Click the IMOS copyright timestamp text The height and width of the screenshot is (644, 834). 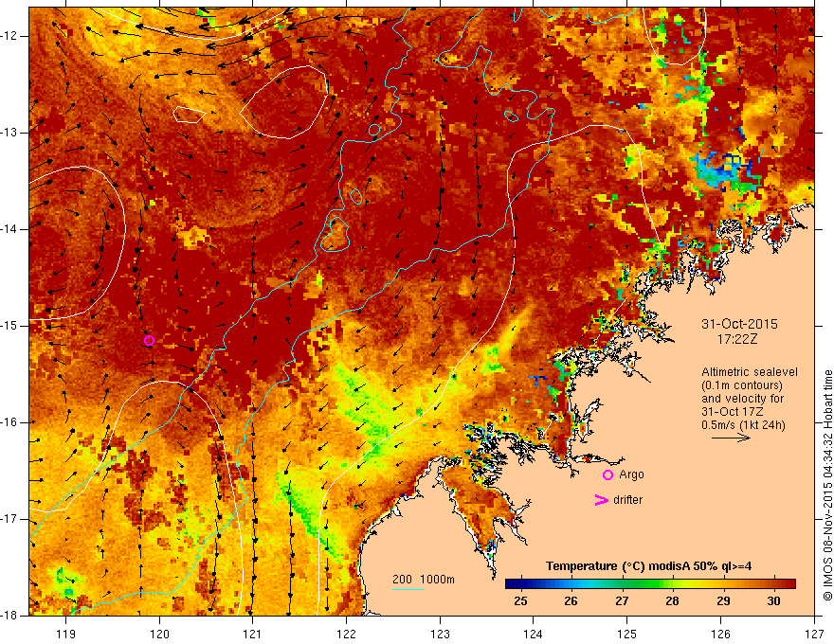coord(827,486)
